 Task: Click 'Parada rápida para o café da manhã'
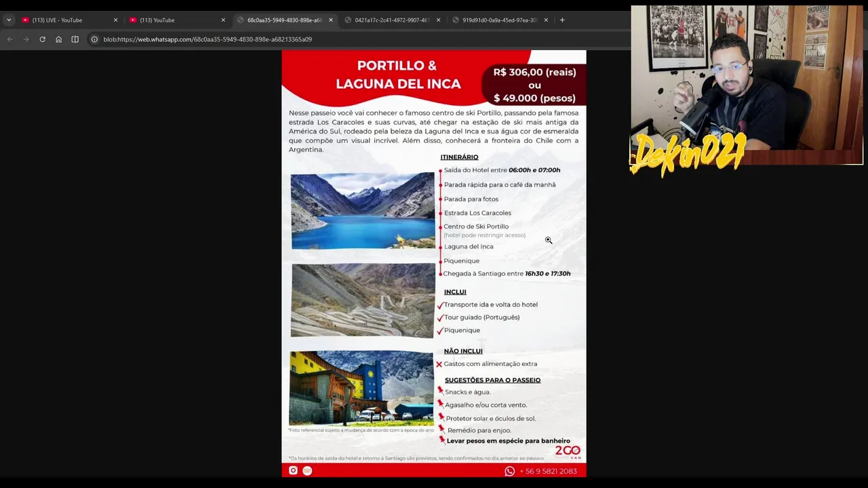click(x=500, y=184)
